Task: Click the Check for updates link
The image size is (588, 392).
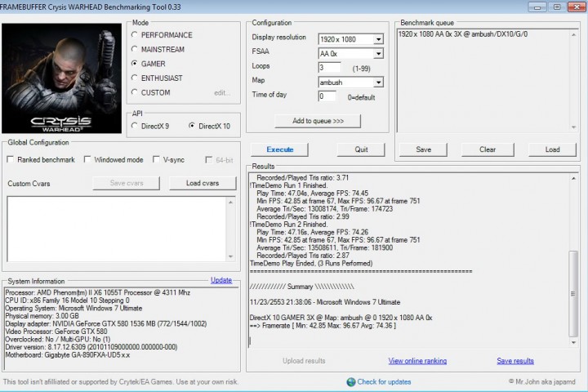Action: pos(384,382)
